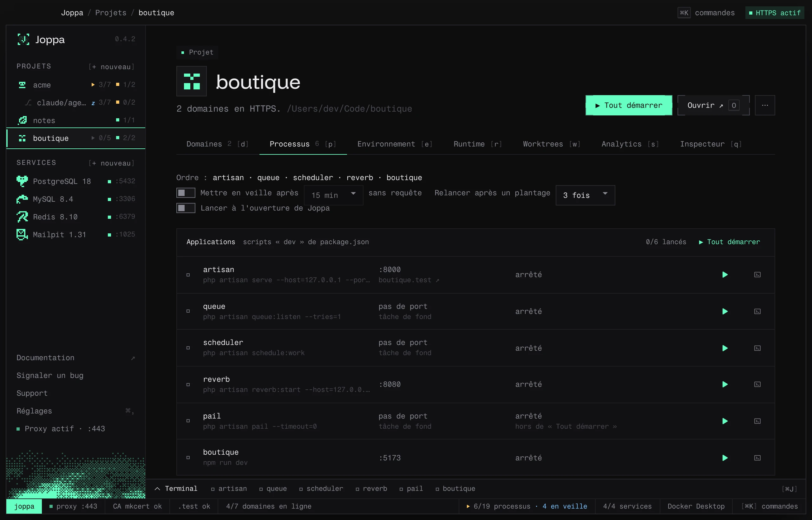Click the Joppa logo icon in sidebar
The height and width of the screenshot is (520, 812).
[x=23, y=40]
